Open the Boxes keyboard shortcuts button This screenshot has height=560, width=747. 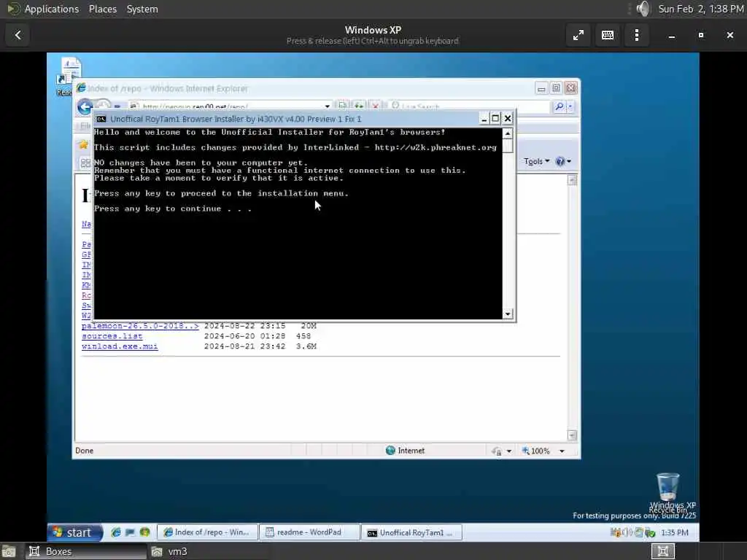(608, 35)
